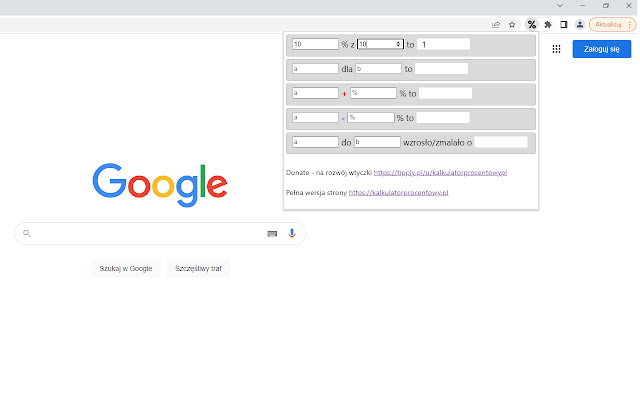Screen dimensions: 640x400
Task: Click the magnifier icon in the search box
Action: pyautogui.click(x=27, y=233)
